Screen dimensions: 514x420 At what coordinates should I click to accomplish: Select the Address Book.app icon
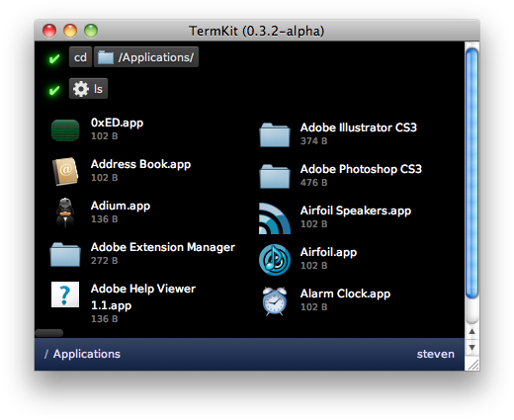(x=65, y=171)
